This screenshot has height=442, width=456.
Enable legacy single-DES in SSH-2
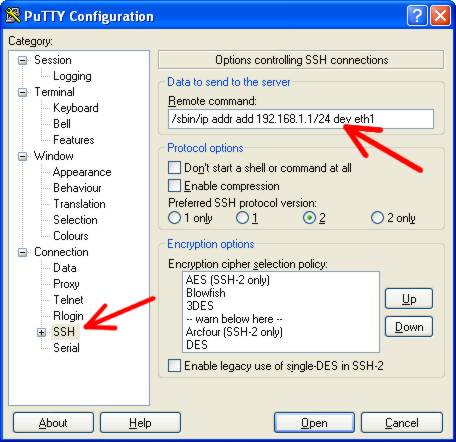point(174,366)
